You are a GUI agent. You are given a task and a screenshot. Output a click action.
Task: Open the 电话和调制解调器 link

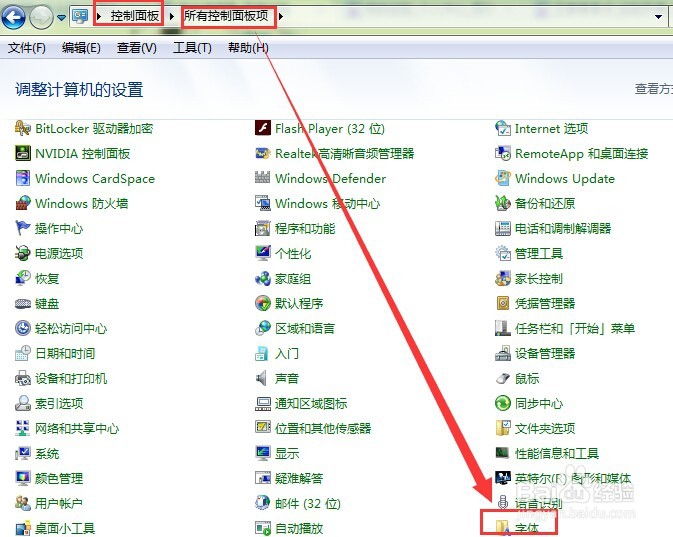click(563, 228)
